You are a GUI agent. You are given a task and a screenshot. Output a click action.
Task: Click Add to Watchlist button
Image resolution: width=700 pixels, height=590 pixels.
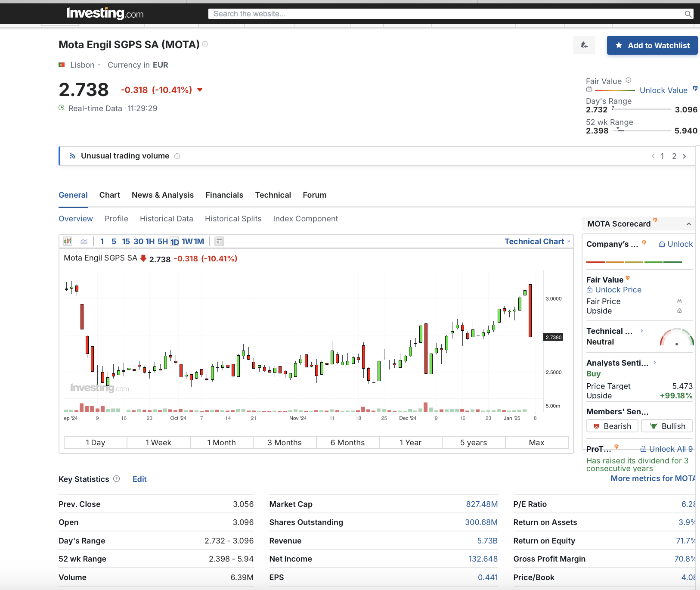(652, 45)
